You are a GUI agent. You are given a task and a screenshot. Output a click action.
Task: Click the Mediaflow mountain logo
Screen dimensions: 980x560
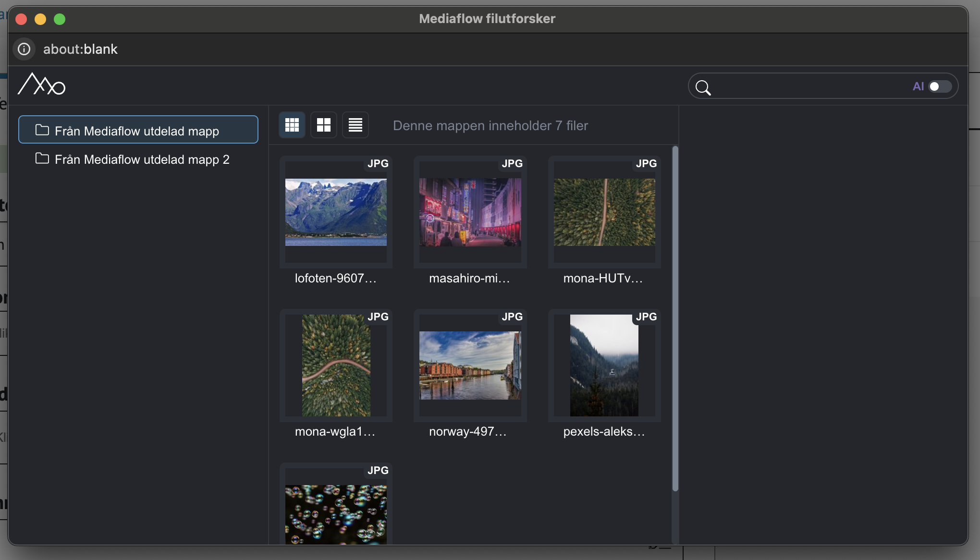[x=41, y=85]
